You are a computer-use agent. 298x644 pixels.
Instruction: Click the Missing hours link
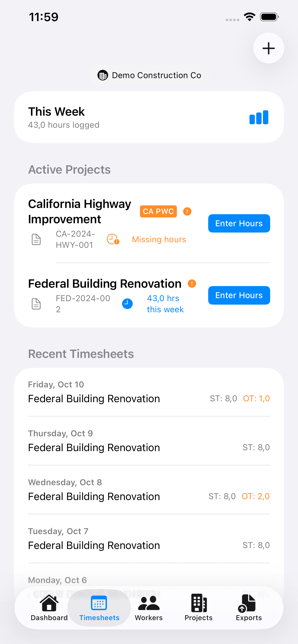tap(159, 239)
